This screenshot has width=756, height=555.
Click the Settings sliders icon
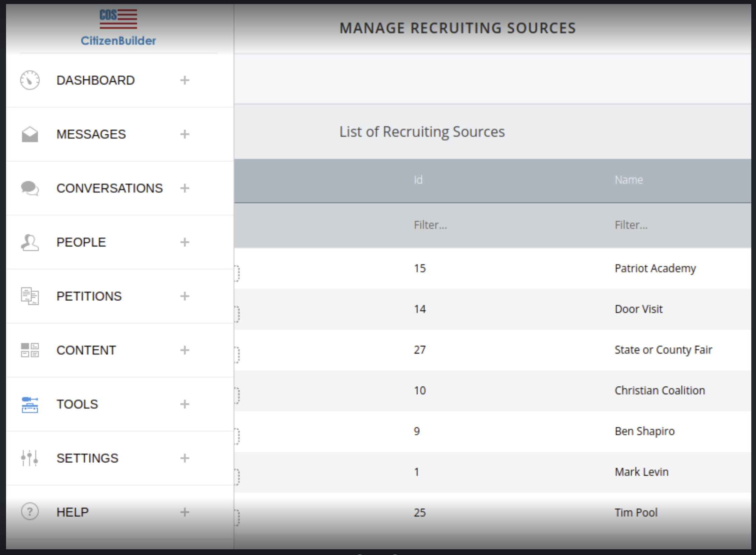point(30,458)
